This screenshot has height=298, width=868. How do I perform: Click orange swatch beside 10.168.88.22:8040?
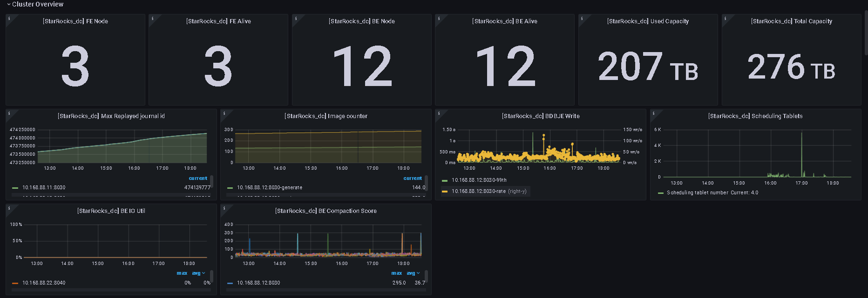pos(15,283)
